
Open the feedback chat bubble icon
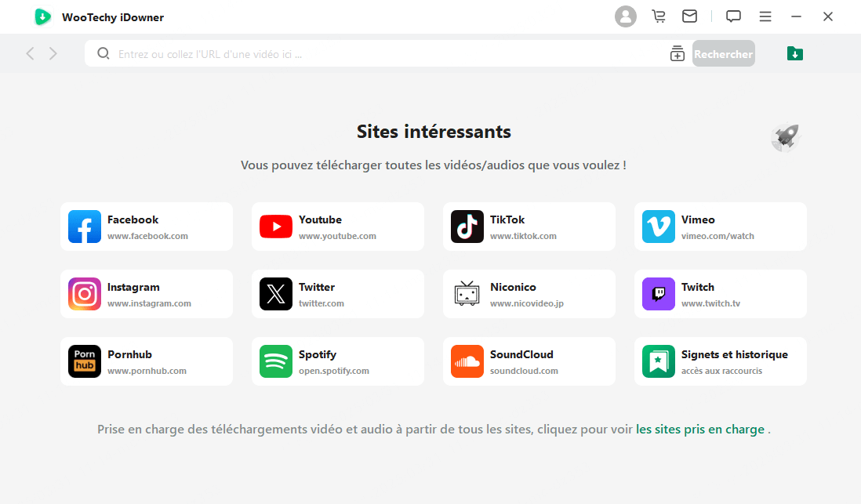coord(733,16)
